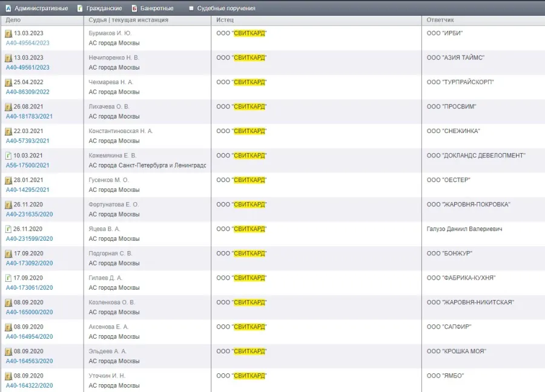Viewport: 545px width, 392px height.
Task: Open case link A40-231635/2020
Action: click(29, 214)
